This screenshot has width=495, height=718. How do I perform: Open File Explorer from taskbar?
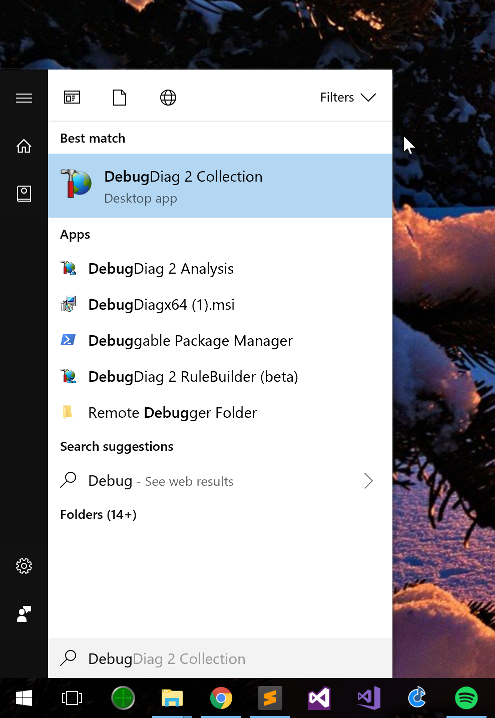pos(172,698)
